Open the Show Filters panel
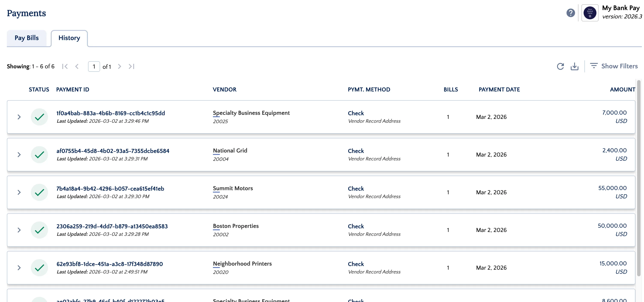644x302 pixels. 614,66
